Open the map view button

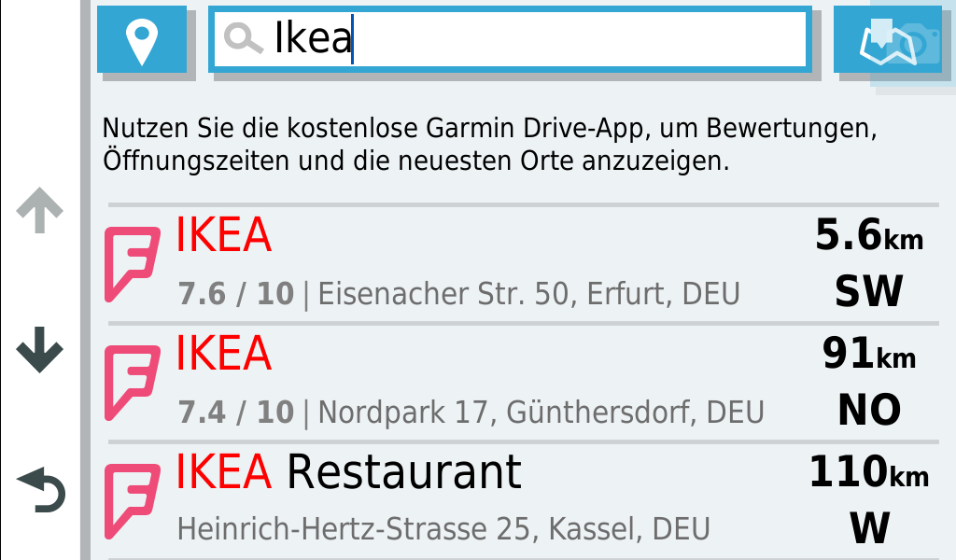click(x=887, y=39)
